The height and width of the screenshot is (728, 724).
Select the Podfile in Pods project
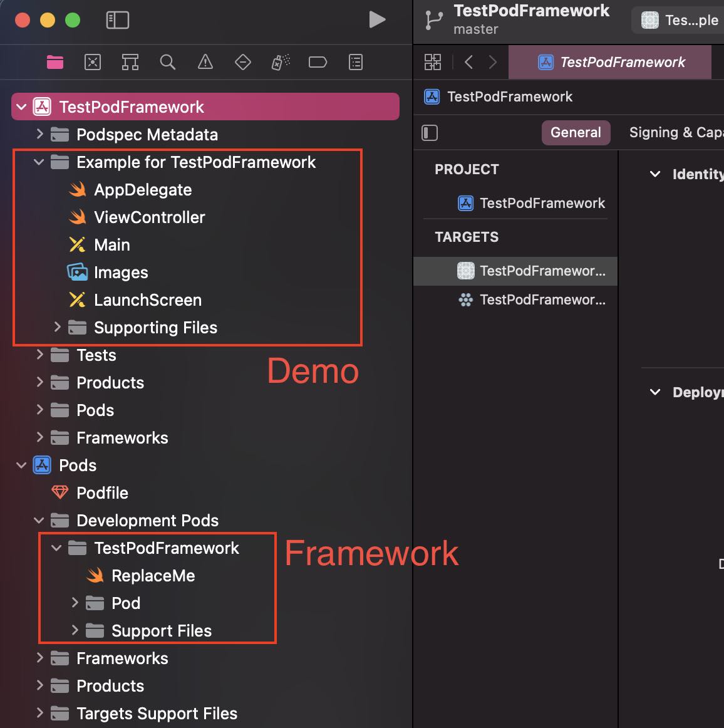tap(102, 493)
